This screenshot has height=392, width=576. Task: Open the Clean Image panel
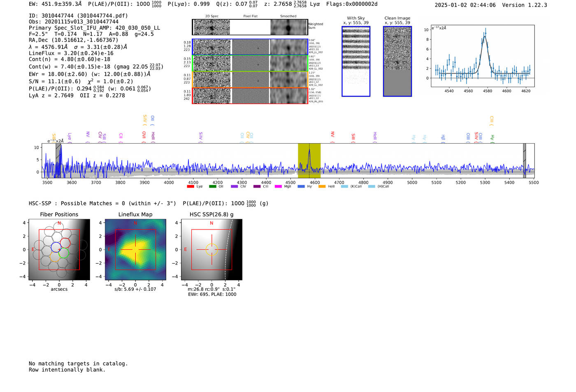point(397,61)
